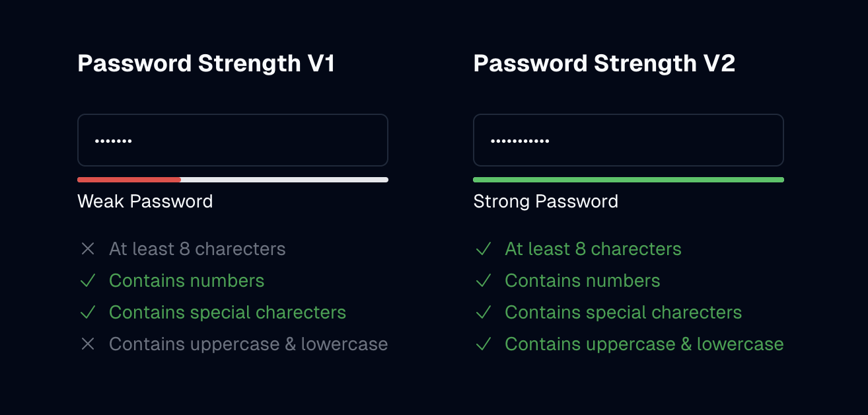The image size is (868, 415).
Task: Click the checkmark beside V2 "Contains uppercase & lowercase"
Action: click(484, 344)
